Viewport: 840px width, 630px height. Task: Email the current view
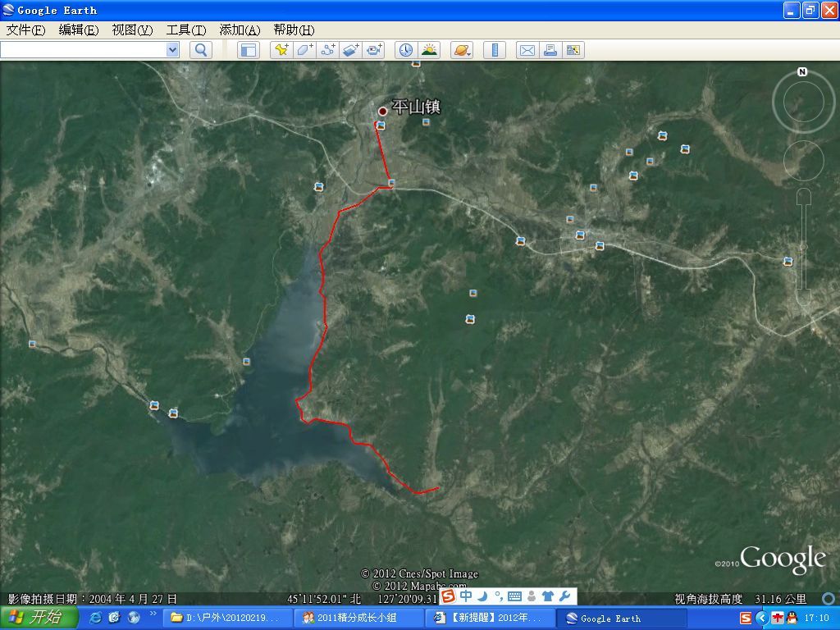pyautogui.click(x=527, y=50)
